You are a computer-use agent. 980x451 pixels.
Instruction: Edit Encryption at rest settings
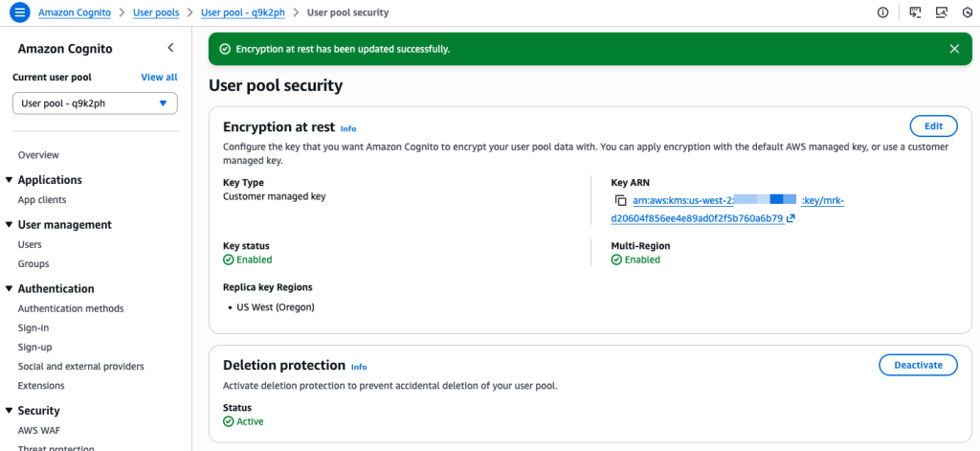point(933,125)
